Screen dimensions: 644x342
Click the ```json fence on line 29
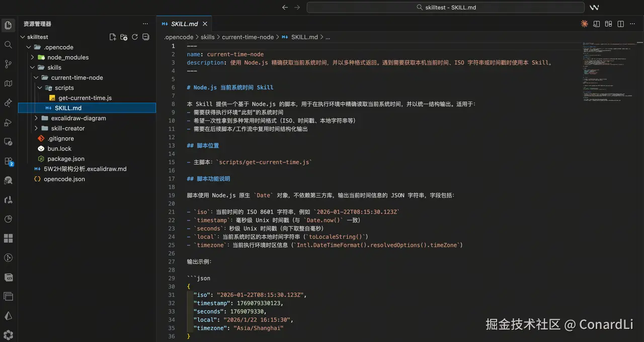198,278
